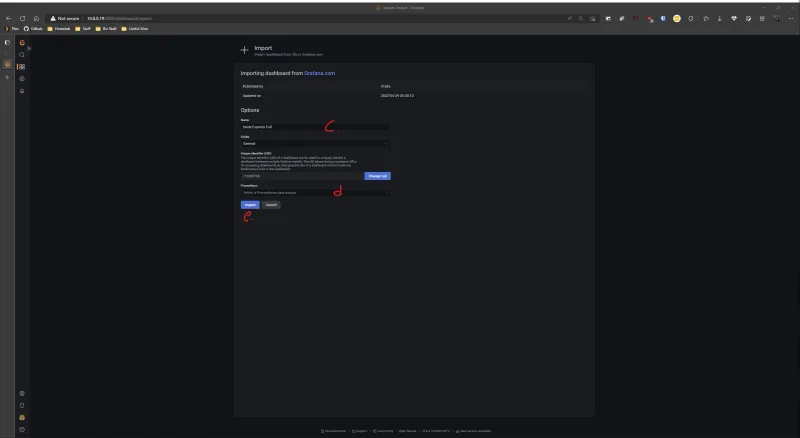The height and width of the screenshot is (438, 800).
Task: Select the Grafana tab in the vertical tab strip
Action: pos(7,64)
